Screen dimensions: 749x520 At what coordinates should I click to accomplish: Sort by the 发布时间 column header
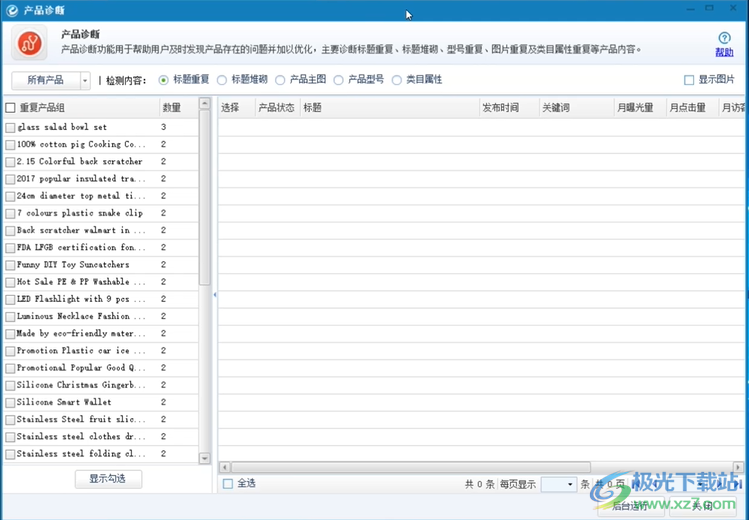(509, 108)
